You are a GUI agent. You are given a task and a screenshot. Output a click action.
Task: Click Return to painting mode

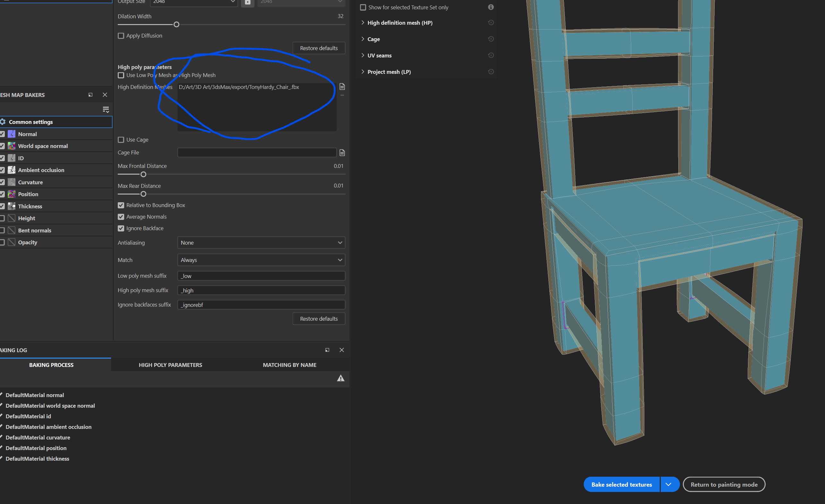tap(724, 484)
